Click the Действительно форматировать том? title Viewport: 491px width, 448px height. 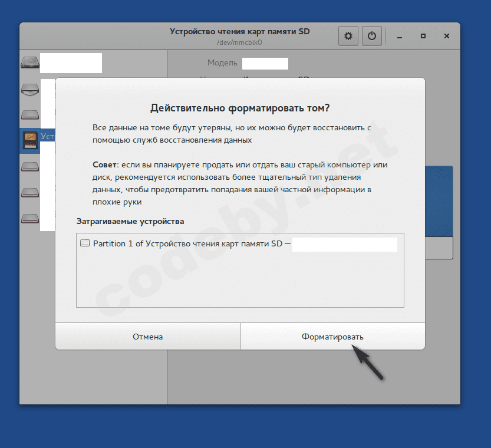point(240,108)
